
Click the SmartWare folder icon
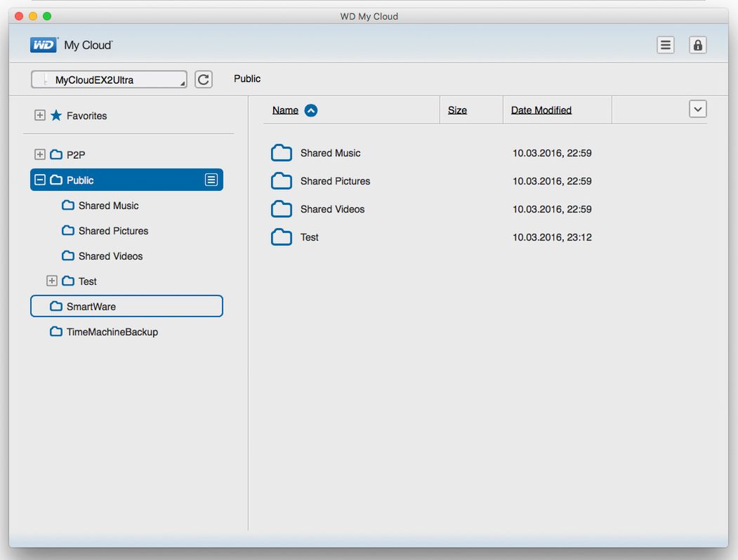click(56, 306)
